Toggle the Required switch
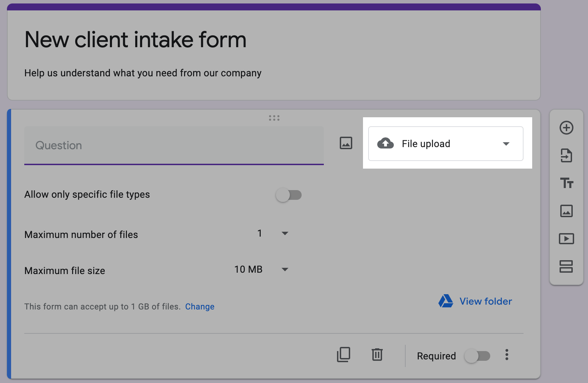This screenshot has width=588, height=383. pyautogui.click(x=477, y=356)
